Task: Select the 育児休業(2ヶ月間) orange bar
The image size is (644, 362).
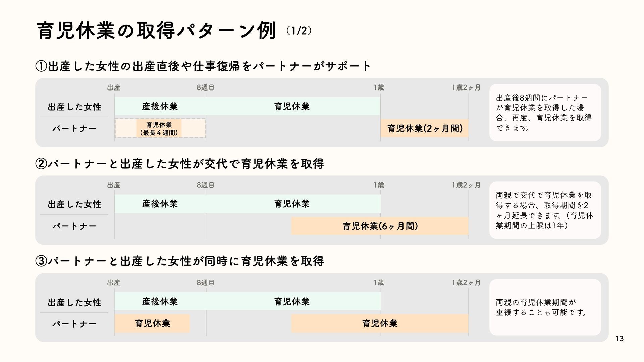Action: (x=424, y=128)
